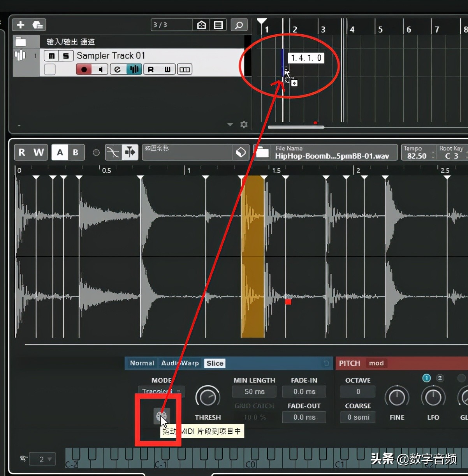Image resolution: width=468 pixels, height=476 pixels.
Task: Open the track list settings gear icon
Action: 244,124
